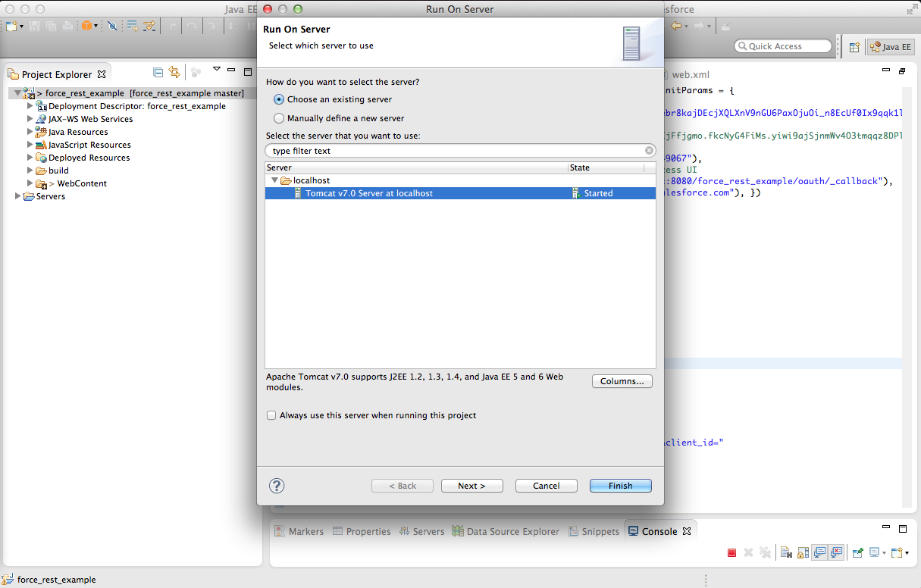Viewport: 921px width, 588px height.
Task: Click Back navigation arrow in toolbar
Action: pos(676,26)
